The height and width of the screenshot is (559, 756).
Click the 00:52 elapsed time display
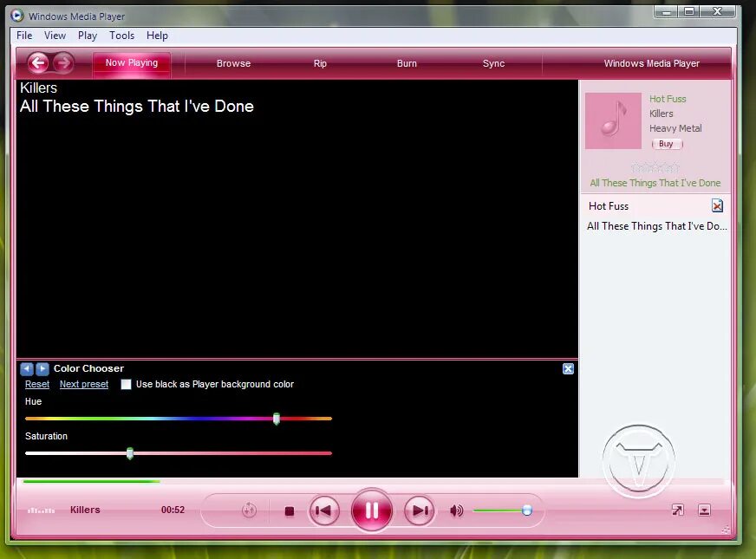pyautogui.click(x=173, y=510)
